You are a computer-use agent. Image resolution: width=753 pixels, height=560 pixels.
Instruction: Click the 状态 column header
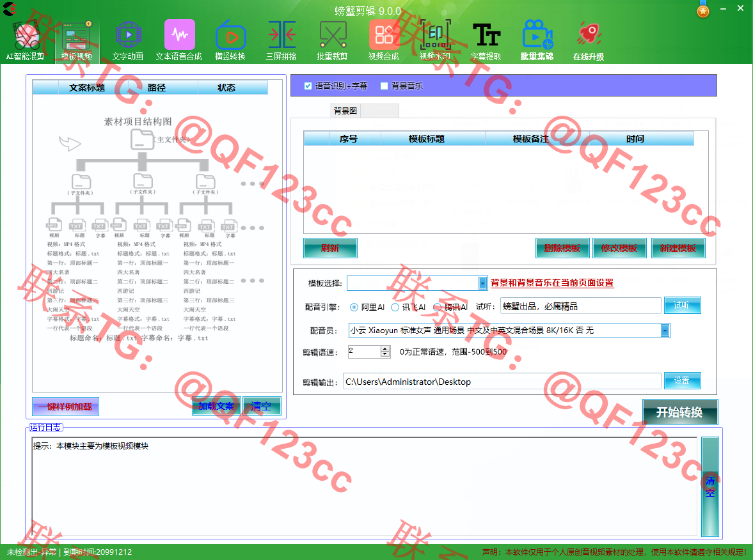click(226, 88)
